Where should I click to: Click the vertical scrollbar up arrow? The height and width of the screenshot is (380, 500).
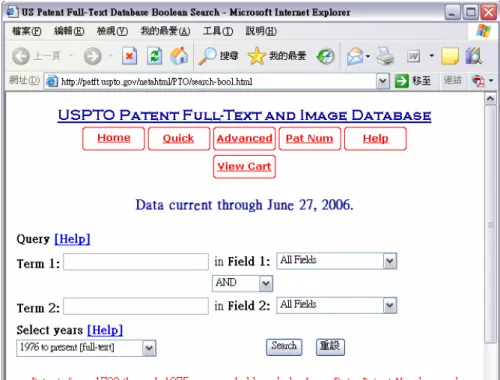(x=490, y=99)
